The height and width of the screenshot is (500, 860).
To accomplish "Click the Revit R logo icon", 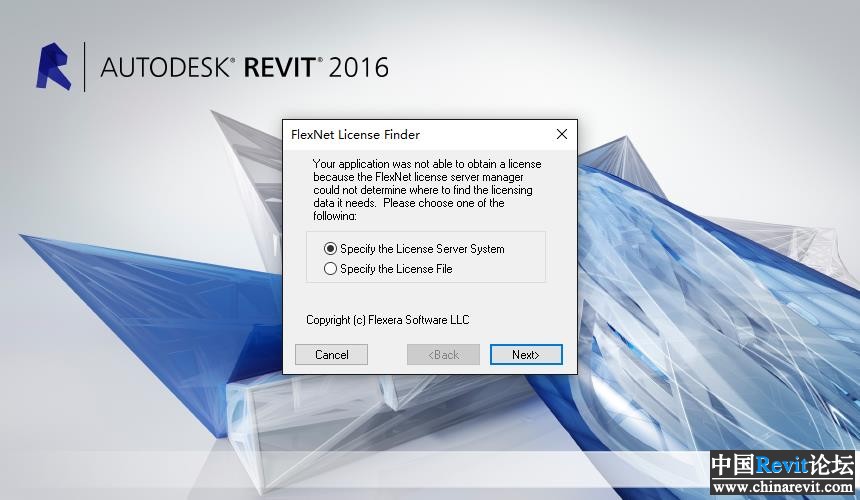I will [54, 66].
